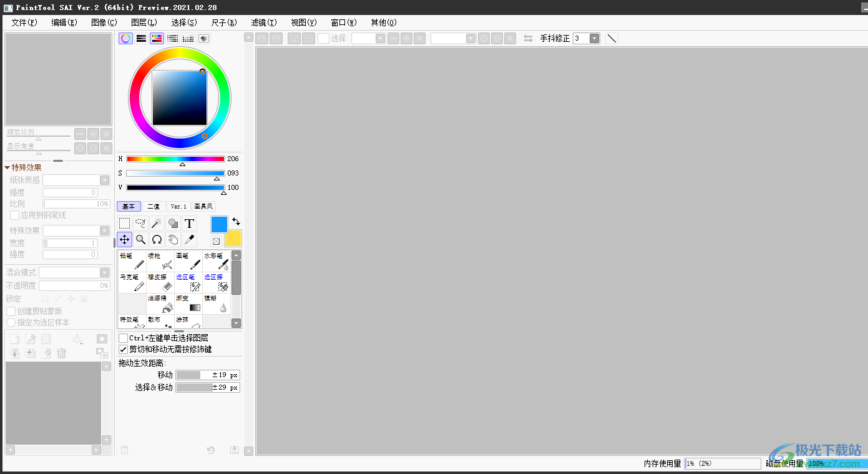Click the transparent color icon

point(216,241)
